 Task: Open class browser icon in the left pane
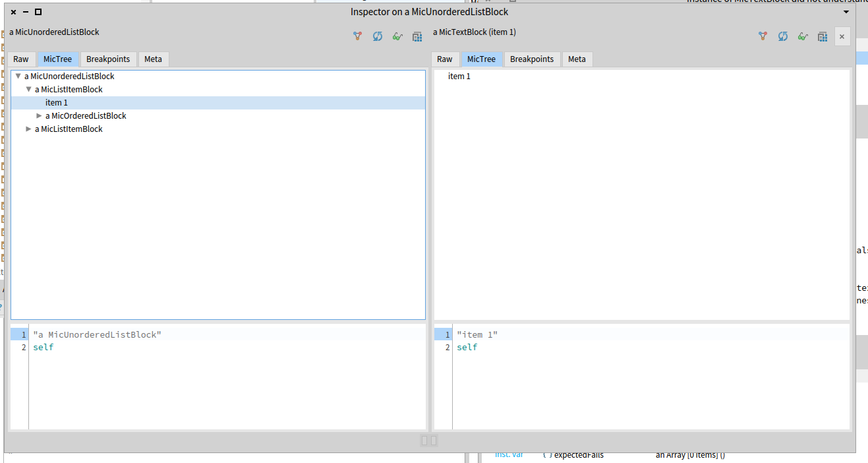417,37
